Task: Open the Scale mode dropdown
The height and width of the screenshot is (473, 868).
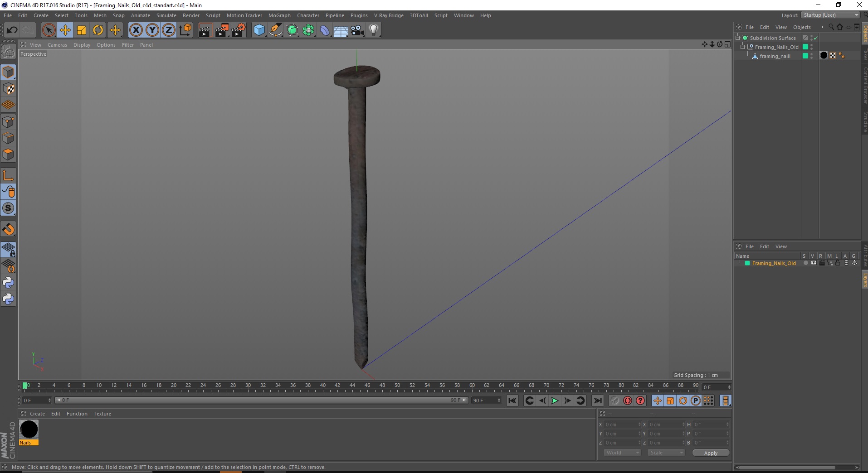Action: (x=666, y=453)
